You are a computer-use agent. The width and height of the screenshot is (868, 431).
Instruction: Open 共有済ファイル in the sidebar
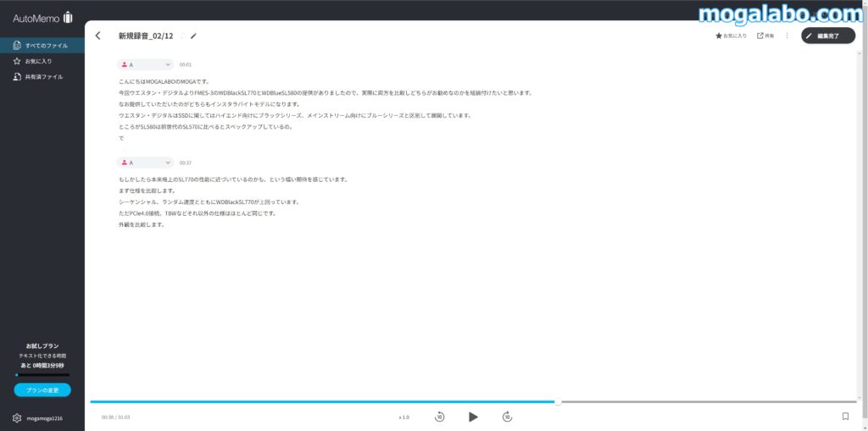click(x=42, y=77)
